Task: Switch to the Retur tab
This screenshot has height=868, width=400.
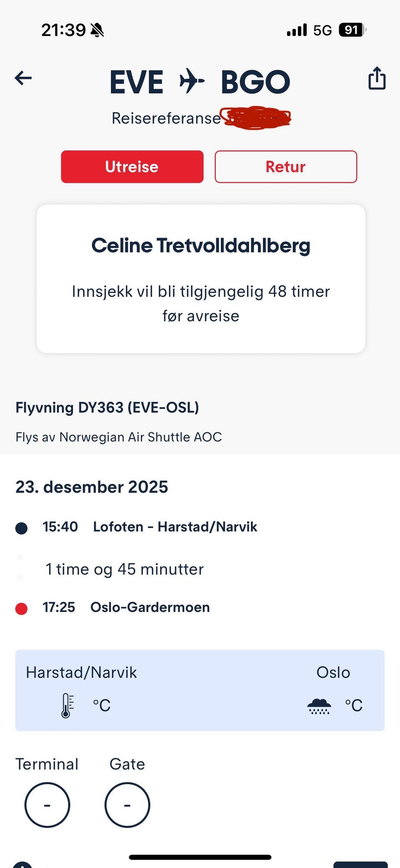Action: pyautogui.click(x=285, y=166)
